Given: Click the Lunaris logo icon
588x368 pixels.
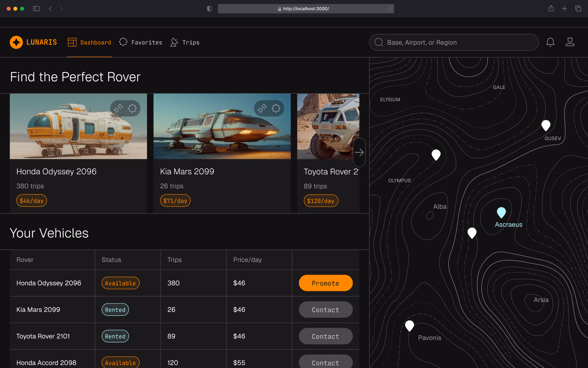Looking at the screenshot, I should pyautogui.click(x=16, y=42).
